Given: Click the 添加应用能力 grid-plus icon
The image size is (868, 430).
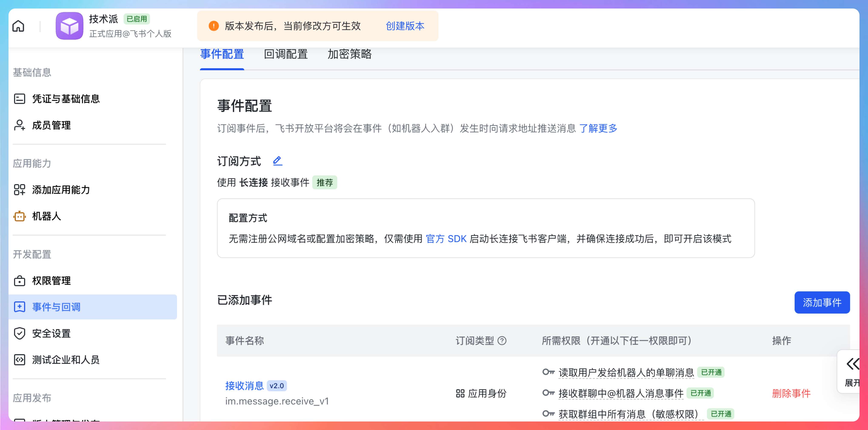Looking at the screenshot, I should pos(20,189).
